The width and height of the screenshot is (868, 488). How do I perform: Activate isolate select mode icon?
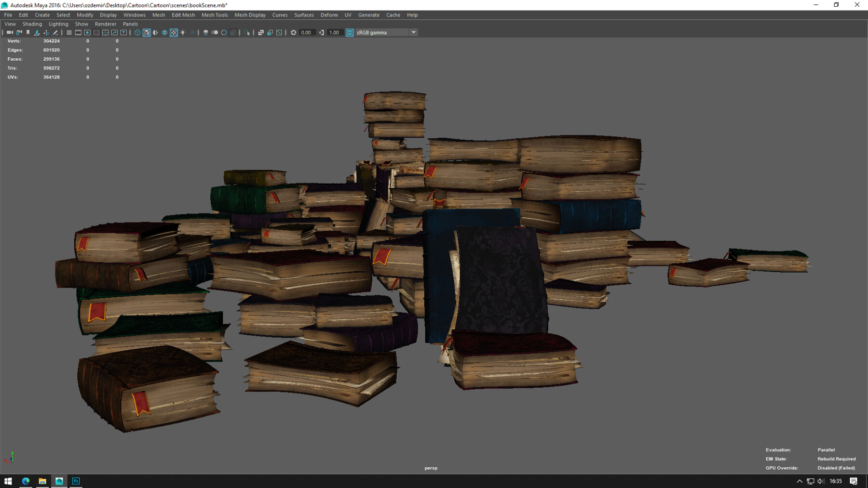pyautogui.click(x=247, y=33)
